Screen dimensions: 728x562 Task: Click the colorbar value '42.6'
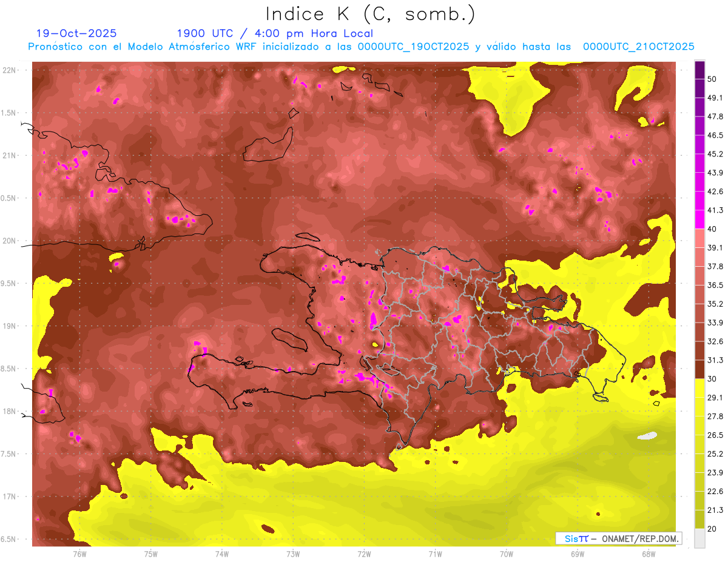point(715,192)
